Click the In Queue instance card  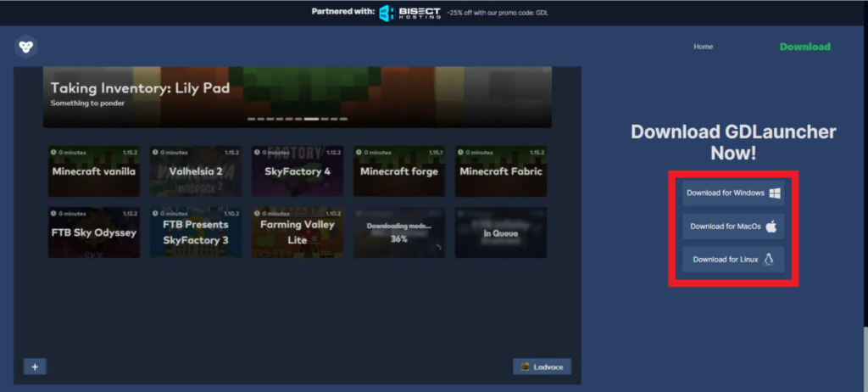click(501, 232)
